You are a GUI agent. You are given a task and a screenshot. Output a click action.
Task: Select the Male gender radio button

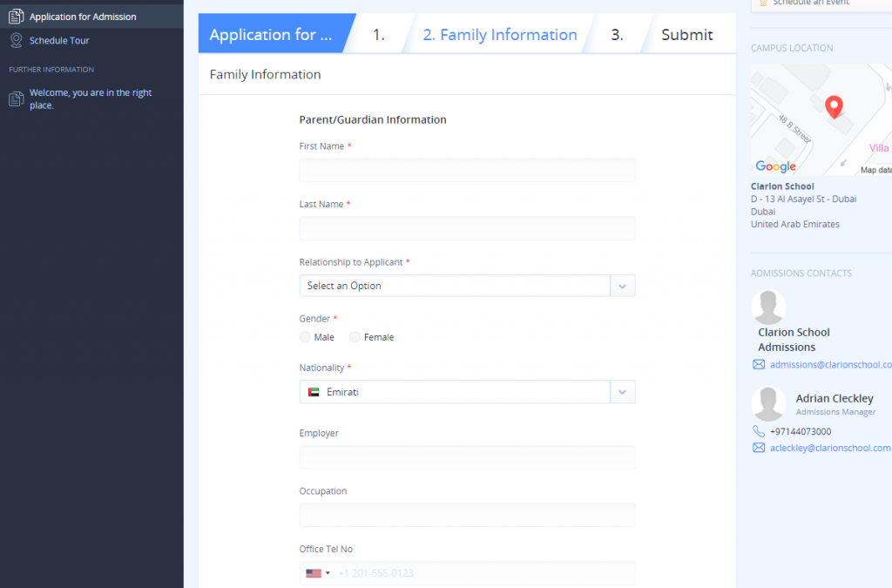tap(305, 337)
